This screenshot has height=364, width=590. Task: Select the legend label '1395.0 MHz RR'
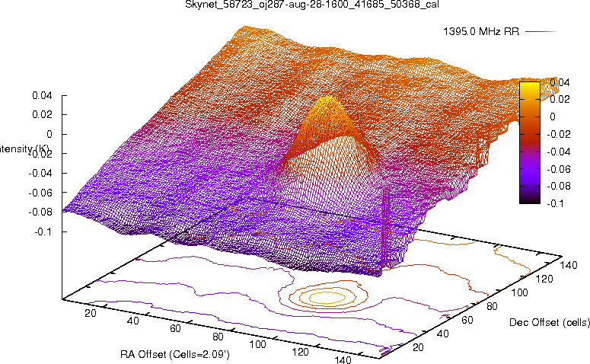(481, 32)
